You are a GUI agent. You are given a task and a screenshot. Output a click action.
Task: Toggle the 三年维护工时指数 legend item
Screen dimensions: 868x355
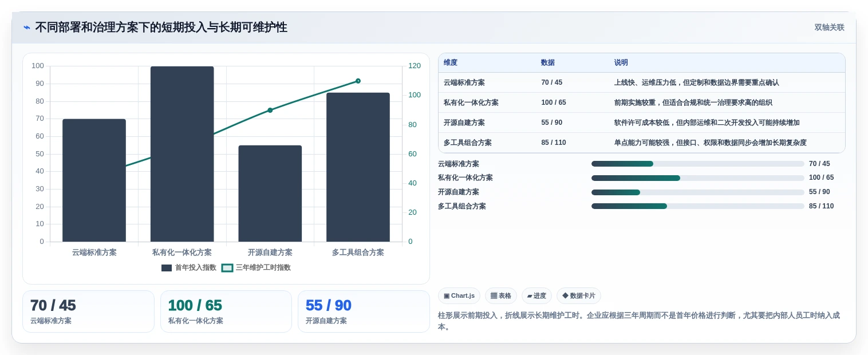(x=256, y=267)
